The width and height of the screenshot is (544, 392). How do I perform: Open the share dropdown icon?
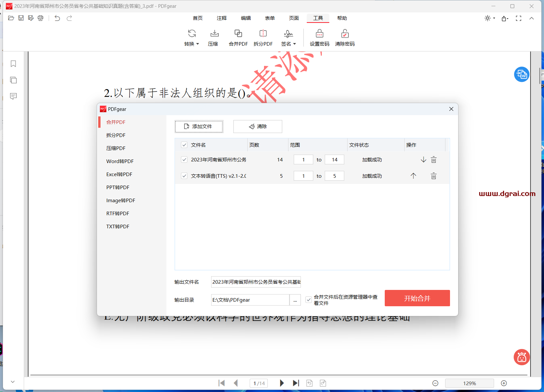pyautogui.click(x=505, y=18)
